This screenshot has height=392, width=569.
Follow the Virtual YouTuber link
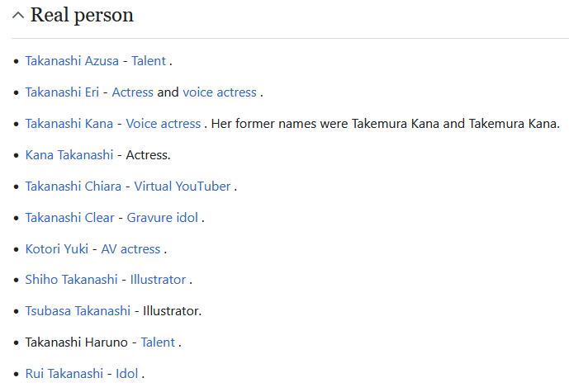(183, 187)
